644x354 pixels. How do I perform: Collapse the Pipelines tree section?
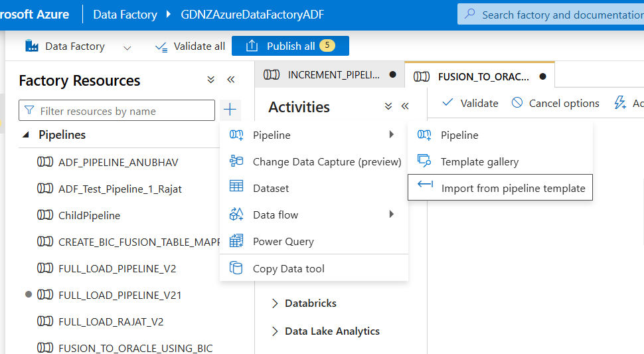26,134
